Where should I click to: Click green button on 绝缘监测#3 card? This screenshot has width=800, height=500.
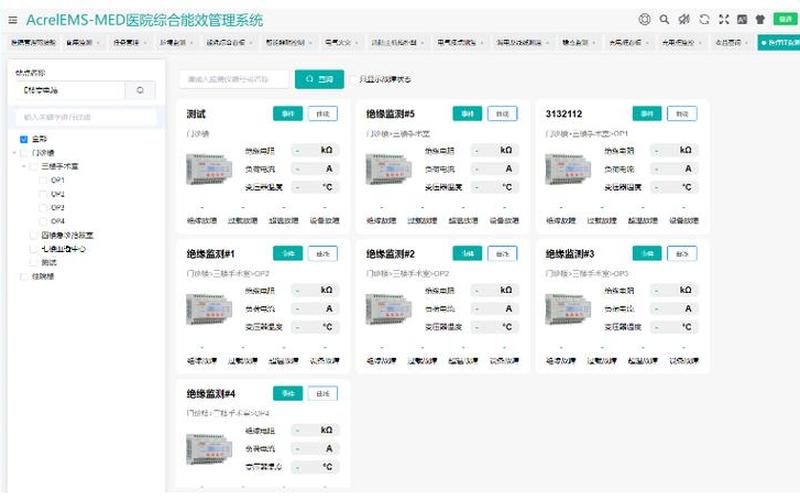[647, 253]
